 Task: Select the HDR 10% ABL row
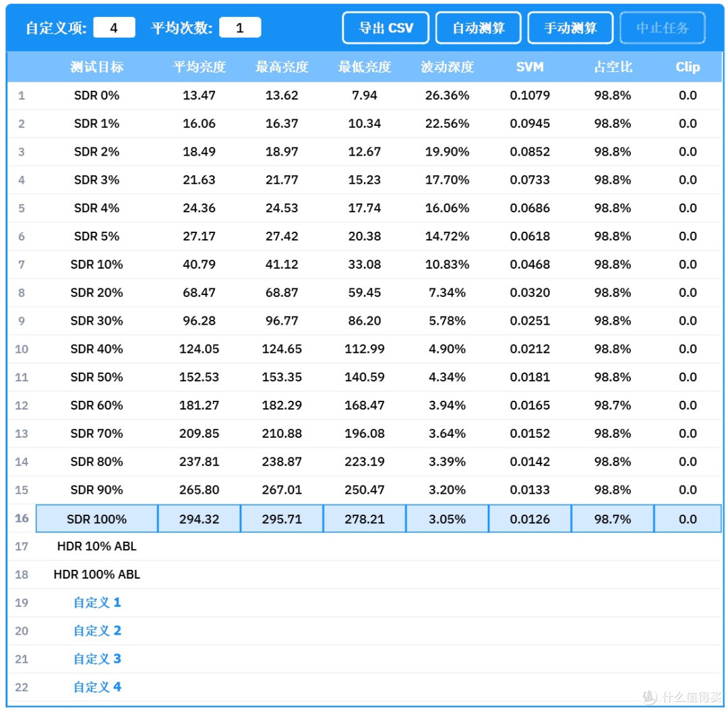coord(96,546)
